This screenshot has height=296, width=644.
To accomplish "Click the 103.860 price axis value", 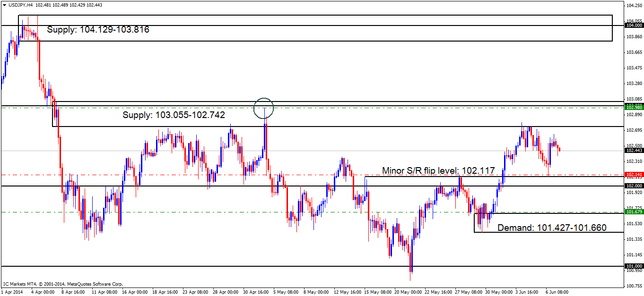I will pos(634,36).
